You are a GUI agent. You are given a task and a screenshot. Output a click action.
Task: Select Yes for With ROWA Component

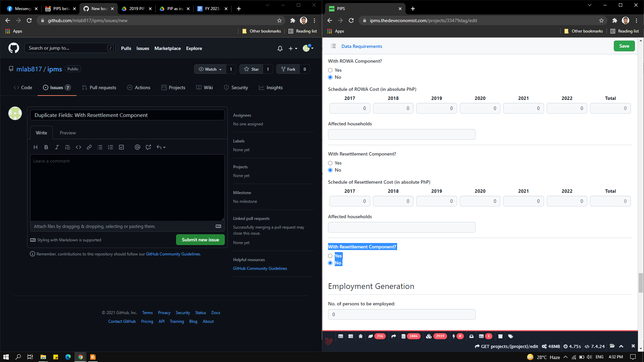330,70
